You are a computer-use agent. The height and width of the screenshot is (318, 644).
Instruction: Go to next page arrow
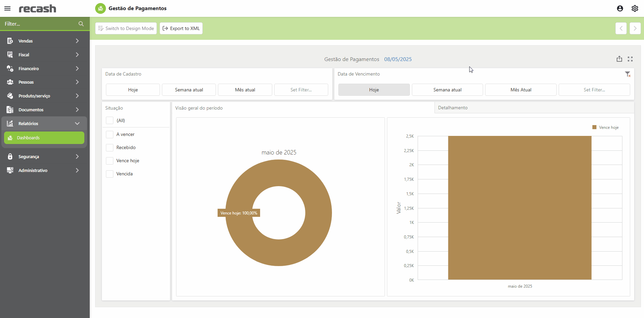click(635, 28)
